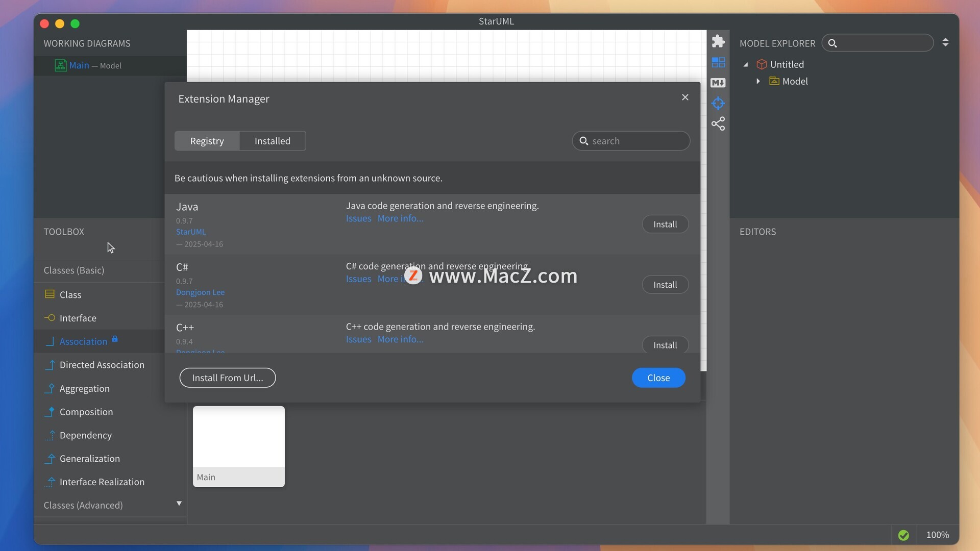Select the Interface tool icon
Screen dimensions: 980x551
click(50, 318)
